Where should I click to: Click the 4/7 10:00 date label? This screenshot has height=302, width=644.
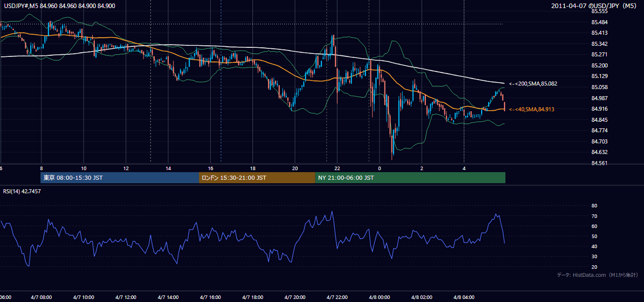(x=84, y=297)
